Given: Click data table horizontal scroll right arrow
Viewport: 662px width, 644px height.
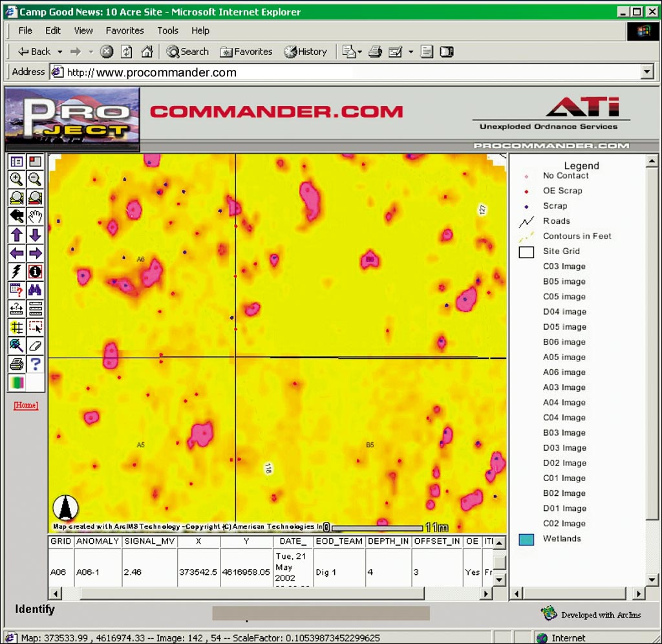Looking at the screenshot, I should pos(486,594).
